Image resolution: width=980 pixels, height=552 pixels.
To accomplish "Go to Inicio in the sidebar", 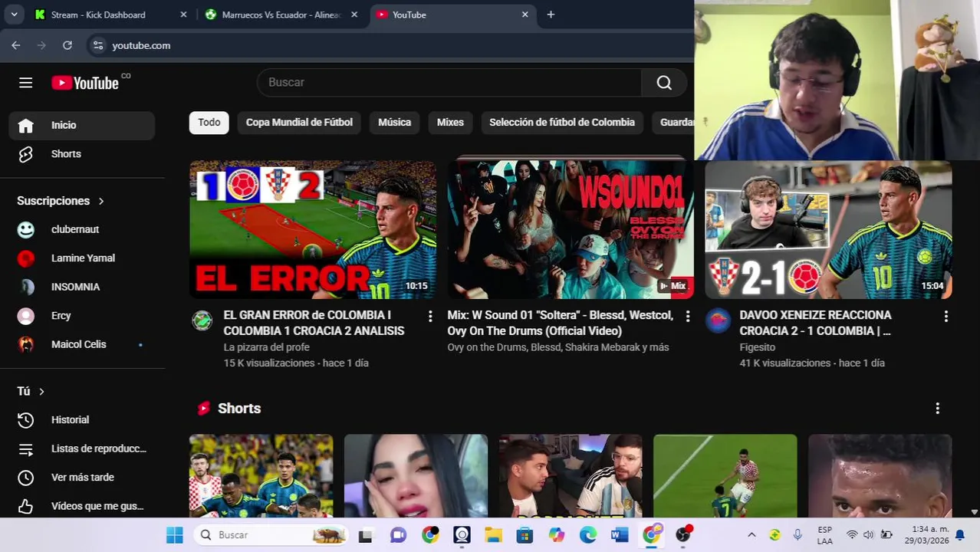I will 82,125.
